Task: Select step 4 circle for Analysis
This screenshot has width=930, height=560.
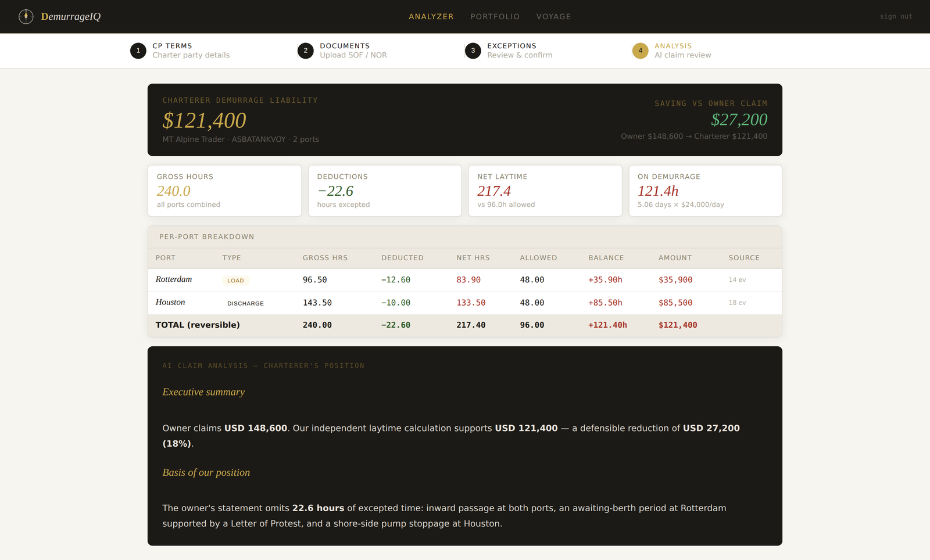Action: click(x=641, y=51)
